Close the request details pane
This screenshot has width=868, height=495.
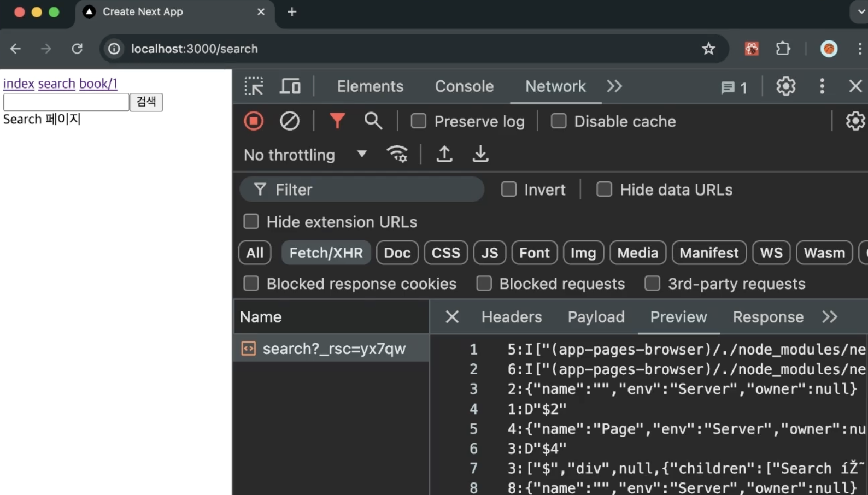click(452, 317)
